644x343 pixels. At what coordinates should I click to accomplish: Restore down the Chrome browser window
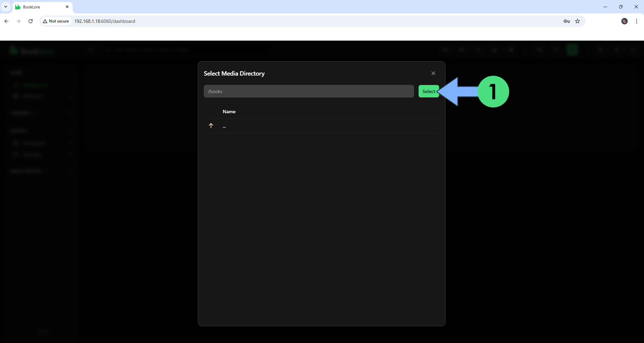click(621, 7)
